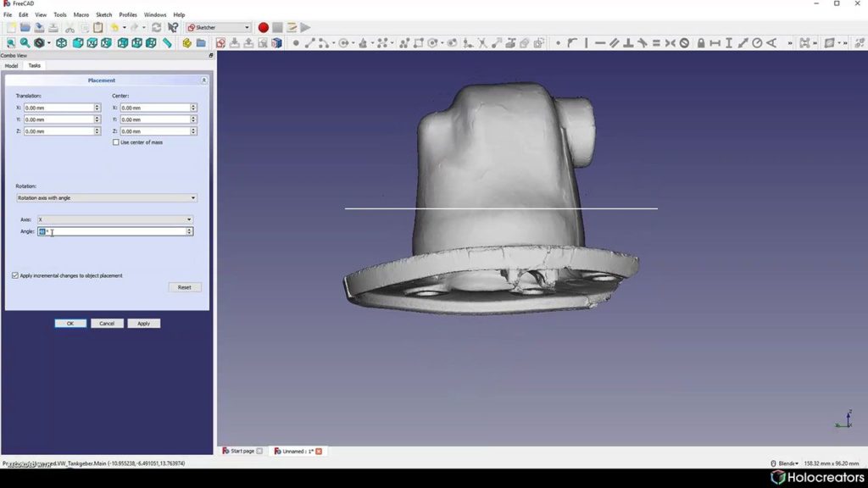The image size is (868, 488).
Task: Select the Sketcher point tool
Action: pyautogui.click(x=296, y=43)
